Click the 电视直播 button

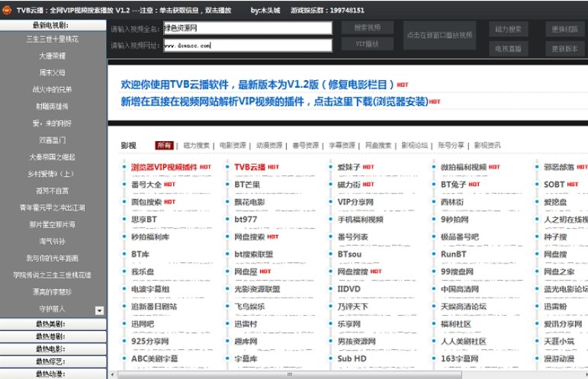click(509, 48)
